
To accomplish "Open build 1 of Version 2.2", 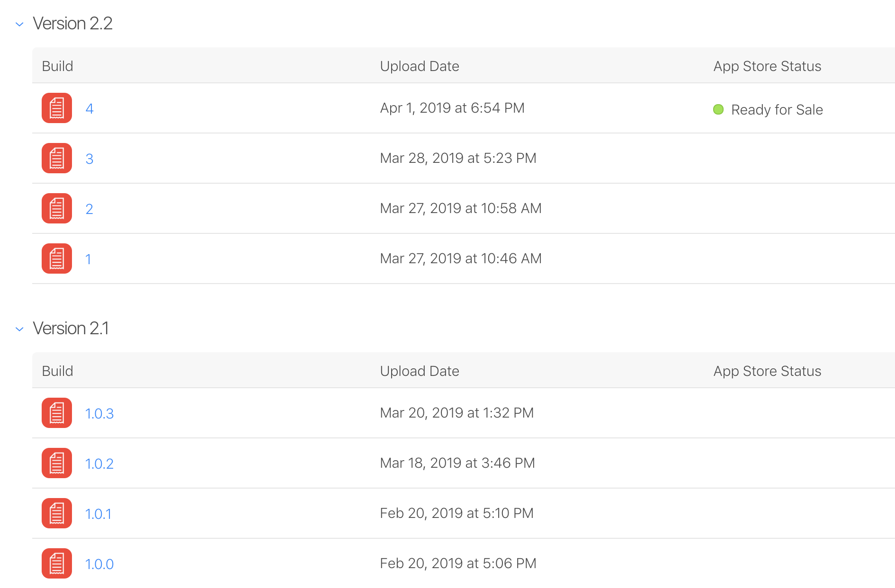I will pyautogui.click(x=88, y=259).
